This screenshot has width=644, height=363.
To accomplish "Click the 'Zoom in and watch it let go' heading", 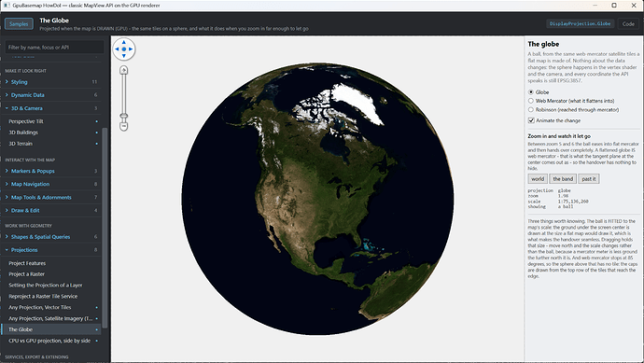I will point(559,136).
